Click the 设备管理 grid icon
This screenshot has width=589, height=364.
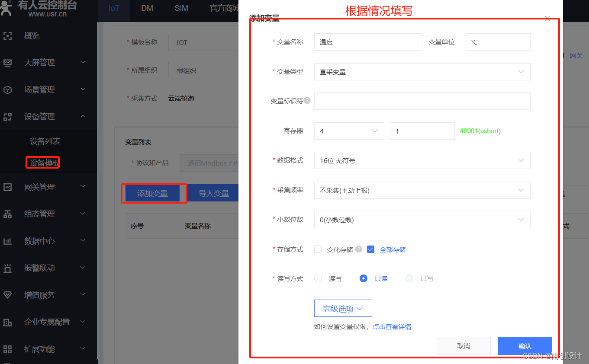(x=7, y=117)
